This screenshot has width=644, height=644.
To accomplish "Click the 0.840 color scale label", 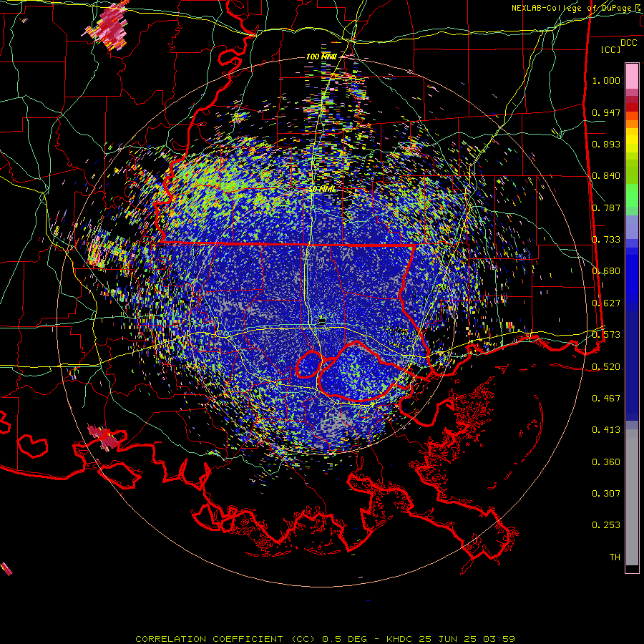I will [x=606, y=176].
